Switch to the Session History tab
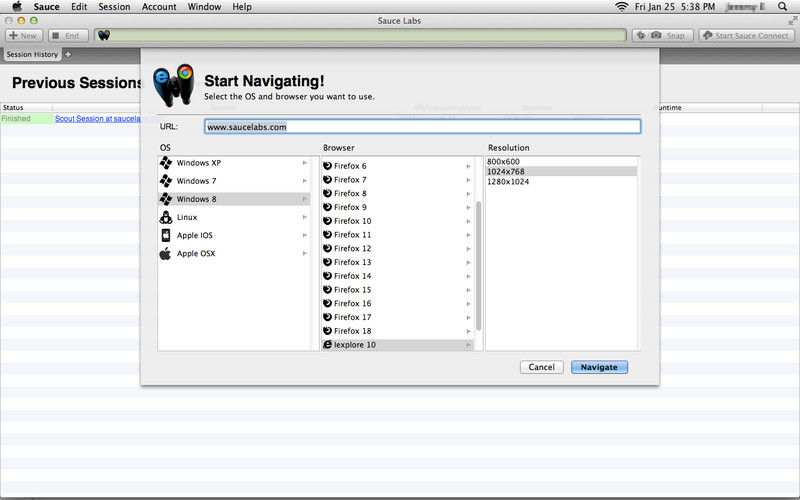Screen dimensions: 800x500 [x=32, y=54]
